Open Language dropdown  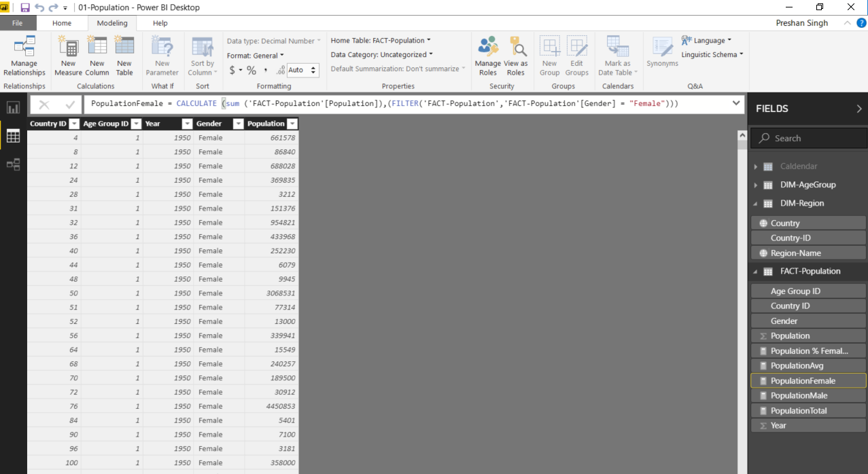click(x=707, y=40)
